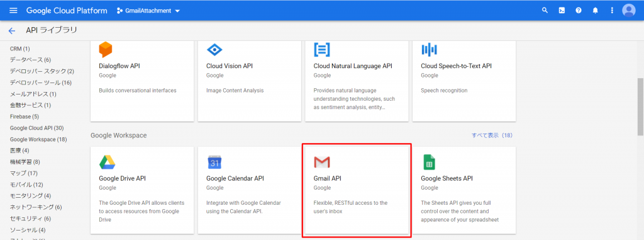Filter by デベロッパー スタック (2) category
The width and height of the screenshot is (644, 240).
[42, 71]
